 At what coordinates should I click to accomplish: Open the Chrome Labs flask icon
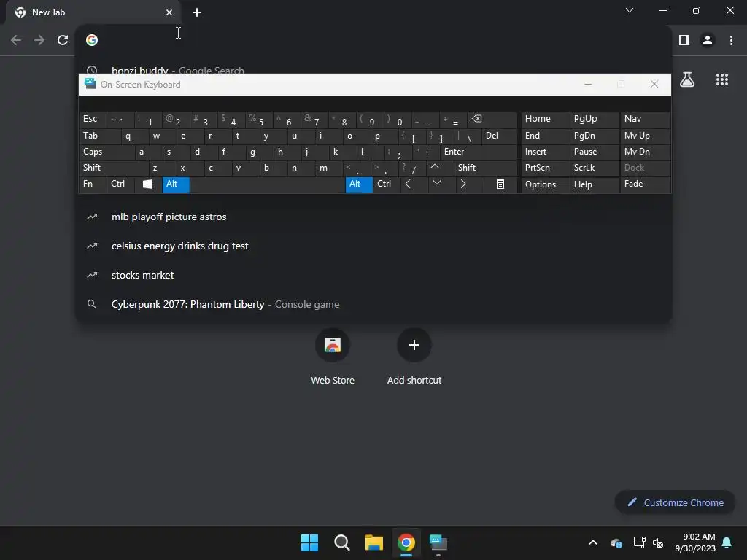(687, 79)
